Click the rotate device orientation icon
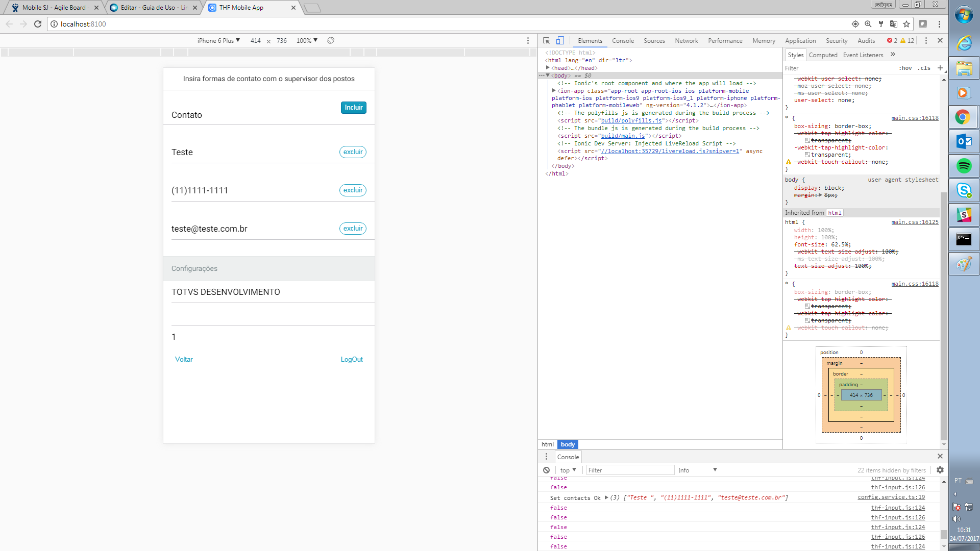The height and width of the screenshot is (551, 980). point(331,40)
